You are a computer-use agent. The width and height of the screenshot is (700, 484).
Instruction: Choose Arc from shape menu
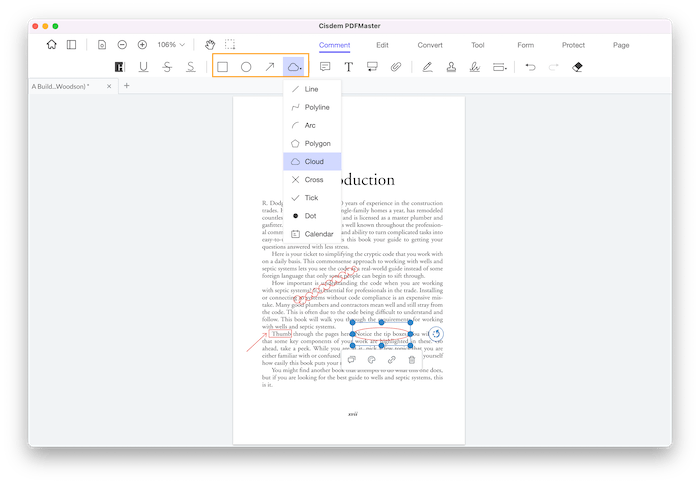[312, 125]
